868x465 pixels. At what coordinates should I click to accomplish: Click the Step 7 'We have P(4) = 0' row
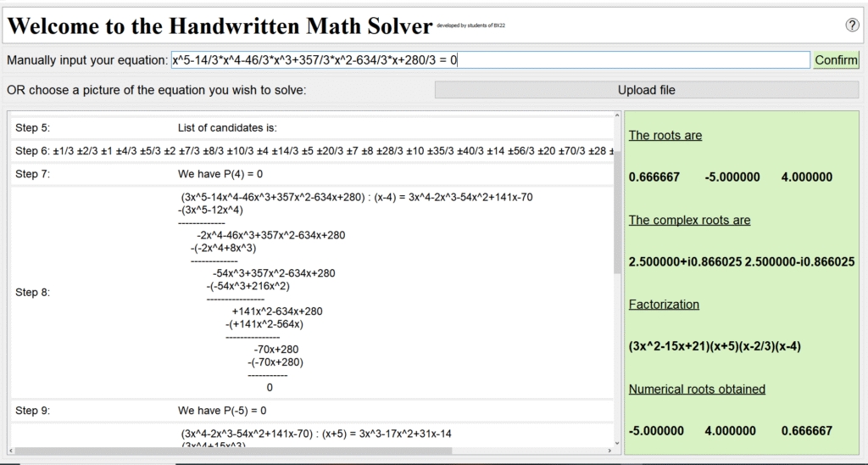(220, 174)
